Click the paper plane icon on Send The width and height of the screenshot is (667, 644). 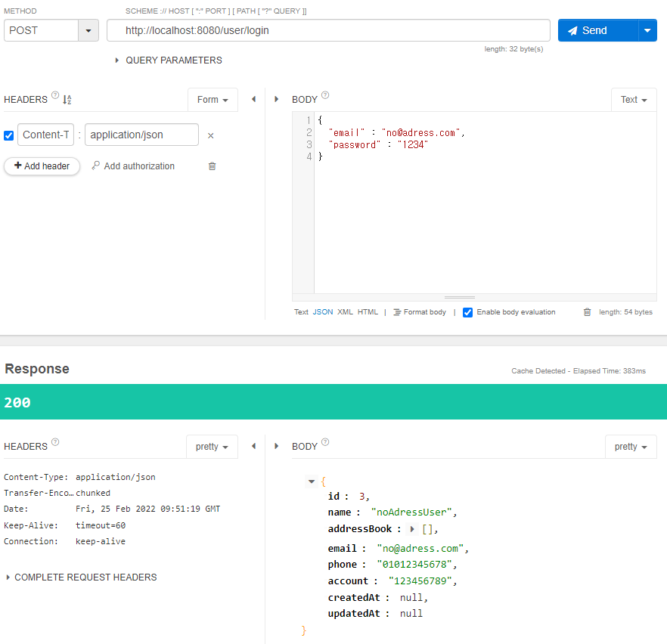point(572,30)
